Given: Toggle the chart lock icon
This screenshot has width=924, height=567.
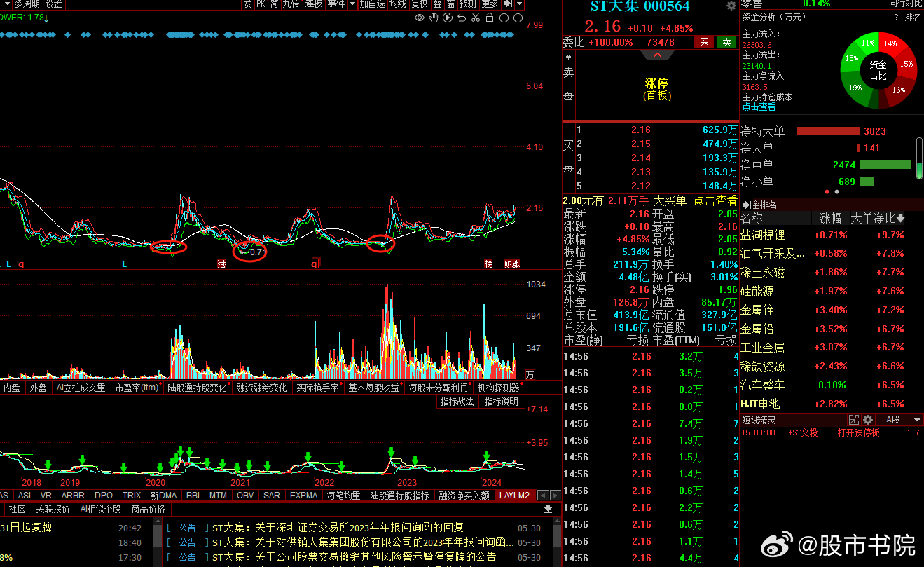Looking at the screenshot, I should click(490, 18).
